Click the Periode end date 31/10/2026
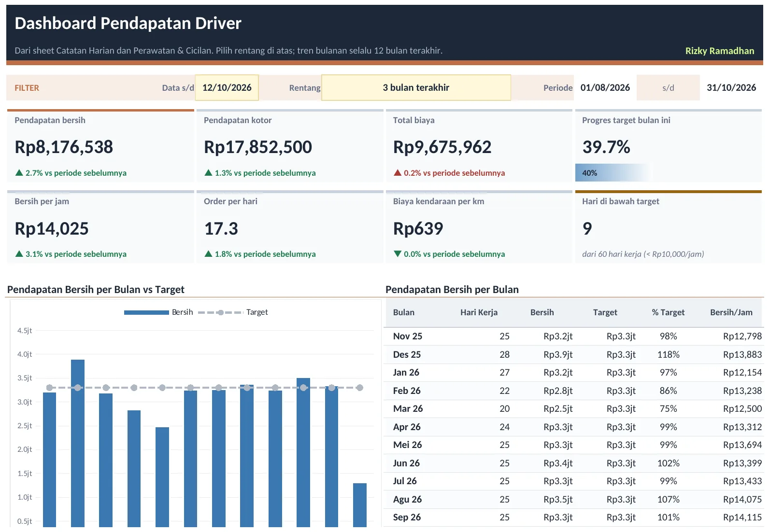Viewport: 769px width, 532px height. 731,87
